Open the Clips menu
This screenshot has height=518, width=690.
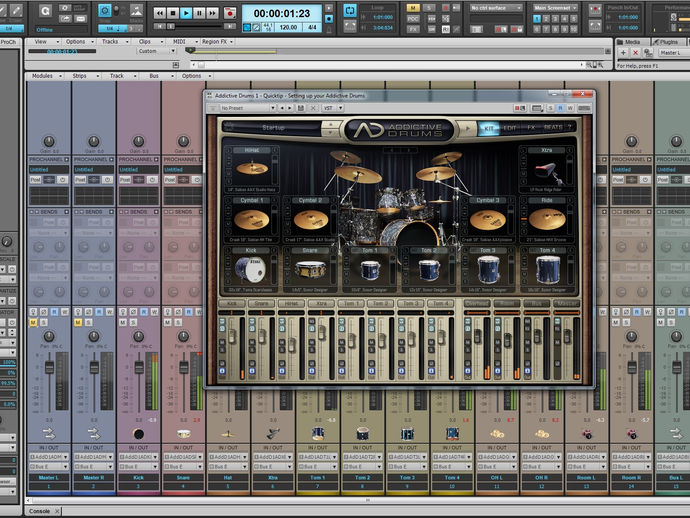[148, 42]
